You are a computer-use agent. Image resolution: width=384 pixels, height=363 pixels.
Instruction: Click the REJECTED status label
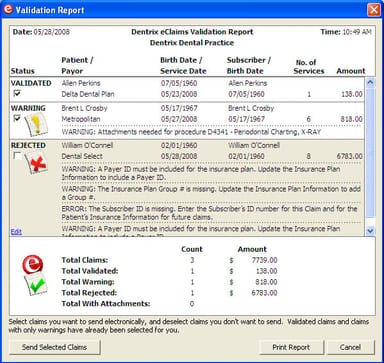coord(28,145)
